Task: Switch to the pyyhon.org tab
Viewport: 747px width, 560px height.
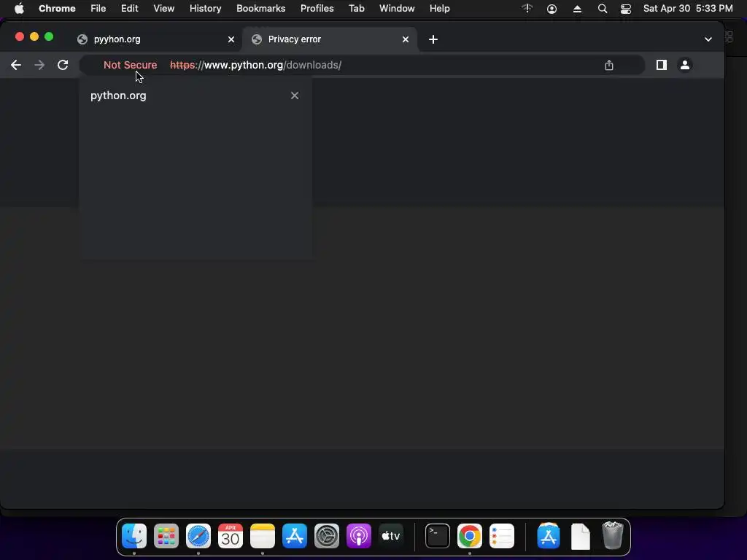Action: click(155, 39)
